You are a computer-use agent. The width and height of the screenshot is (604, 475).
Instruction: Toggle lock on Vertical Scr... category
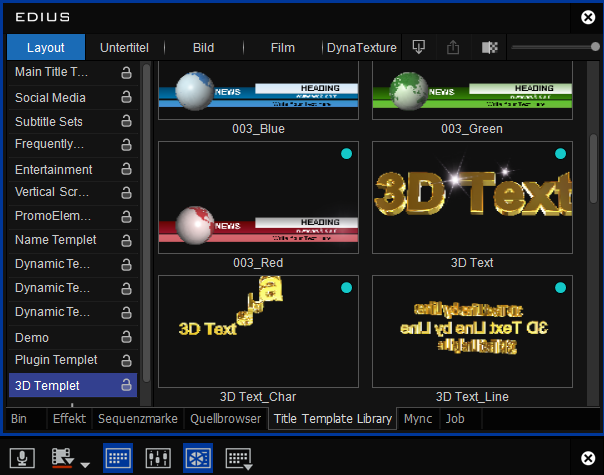pos(126,193)
